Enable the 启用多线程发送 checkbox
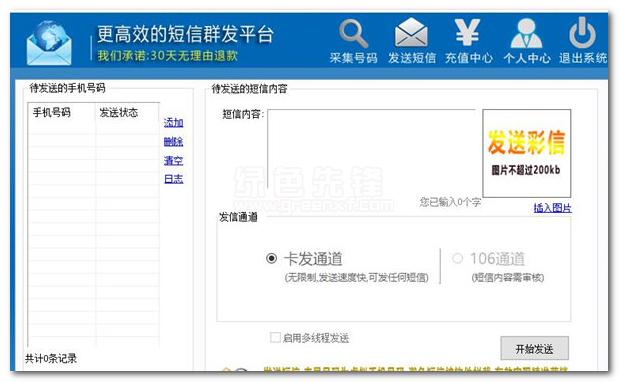 click(x=275, y=337)
